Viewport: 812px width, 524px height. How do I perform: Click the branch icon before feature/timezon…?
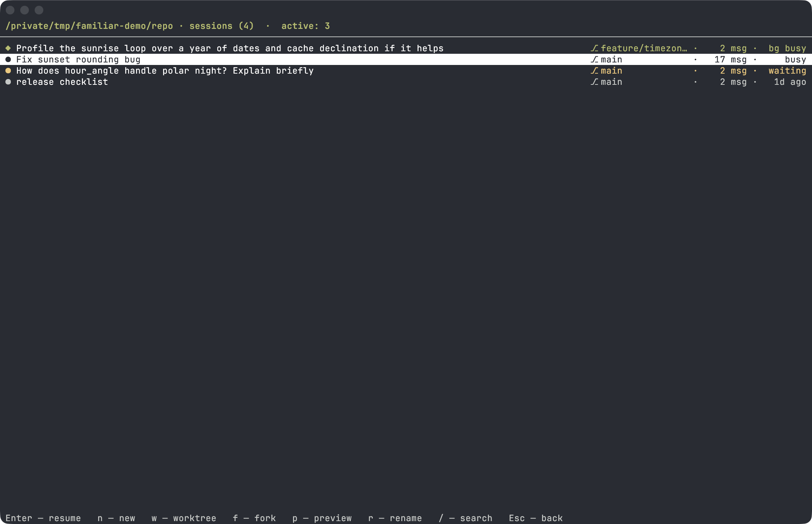(x=594, y=48)
